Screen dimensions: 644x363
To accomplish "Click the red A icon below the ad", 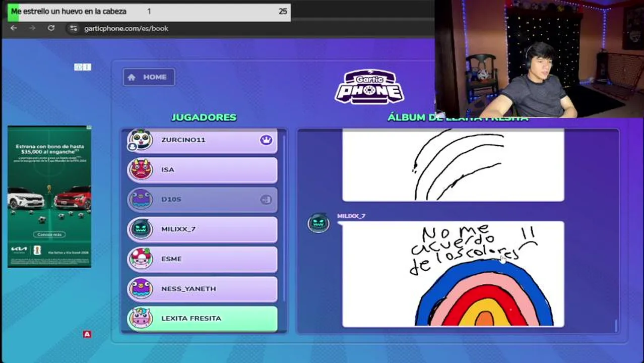I will 87,334.
